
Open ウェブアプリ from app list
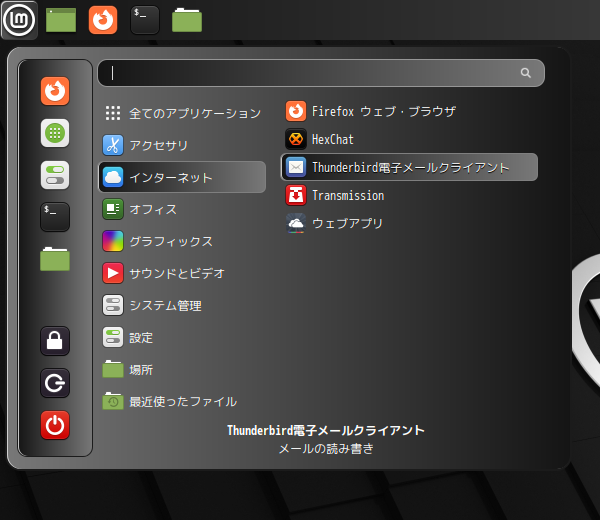pos(409,223)
